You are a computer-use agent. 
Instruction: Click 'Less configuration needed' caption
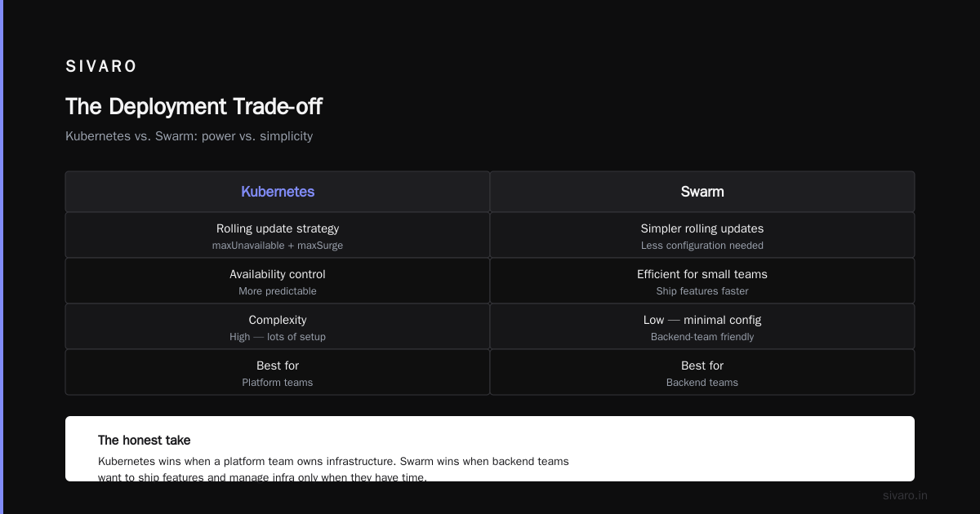(702, 246)
